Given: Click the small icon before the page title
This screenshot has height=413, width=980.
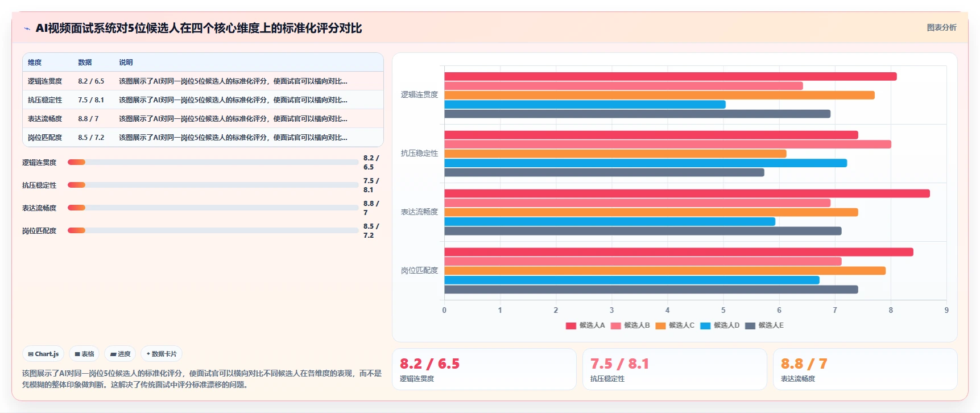Looking at the screenshot, I should (27, 28).
